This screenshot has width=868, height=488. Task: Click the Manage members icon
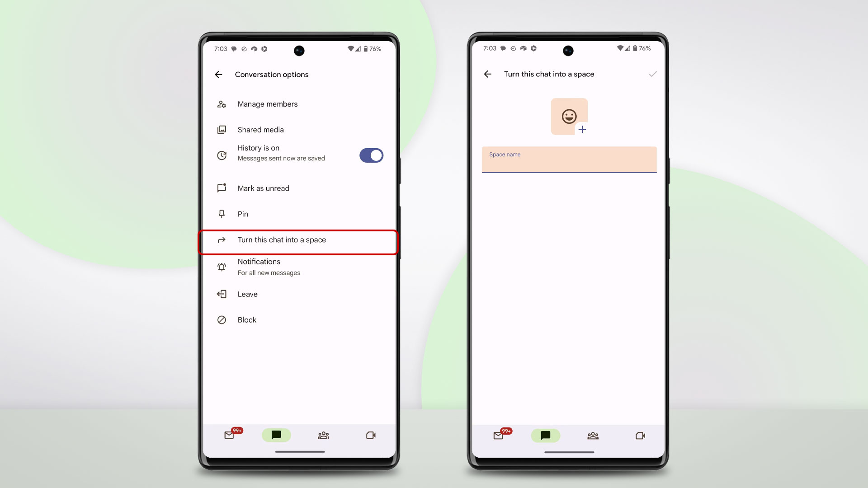(x=221, y=103)
